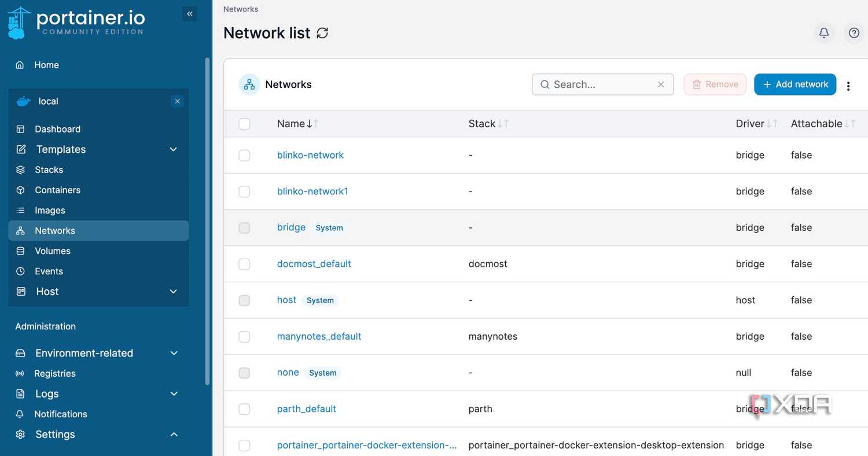Viewport: 868px width, 456px height.
Task: Click the Portainer.io logo
Action: (x=76, y=22)
